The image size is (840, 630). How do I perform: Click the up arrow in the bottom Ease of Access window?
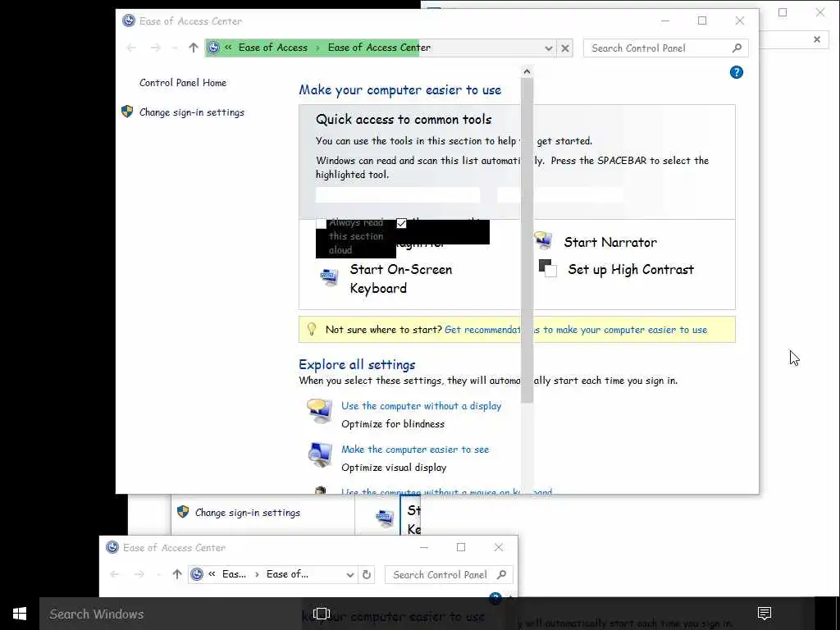coord(177,574)
